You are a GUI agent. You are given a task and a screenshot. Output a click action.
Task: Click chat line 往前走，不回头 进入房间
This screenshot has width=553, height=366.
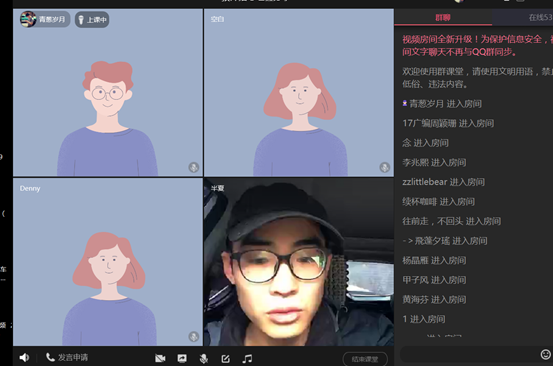[x=452, y=221]
